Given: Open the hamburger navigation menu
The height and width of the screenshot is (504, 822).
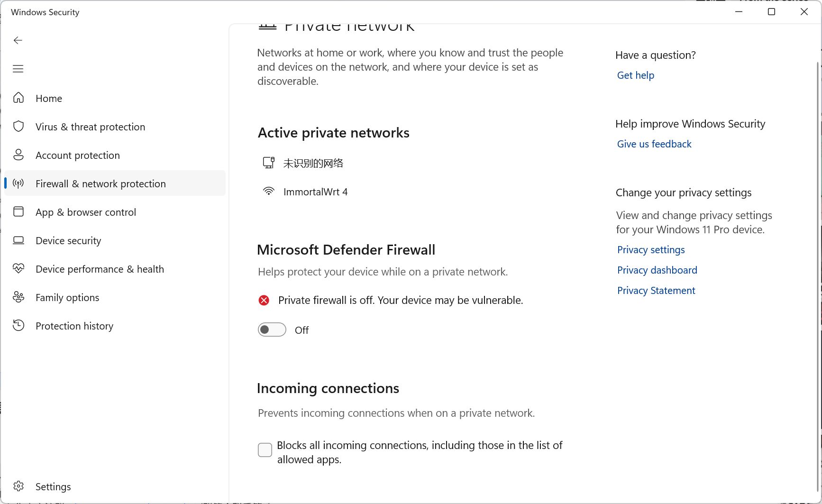Looking at the screenshot, I should click(x=18, y=69).
